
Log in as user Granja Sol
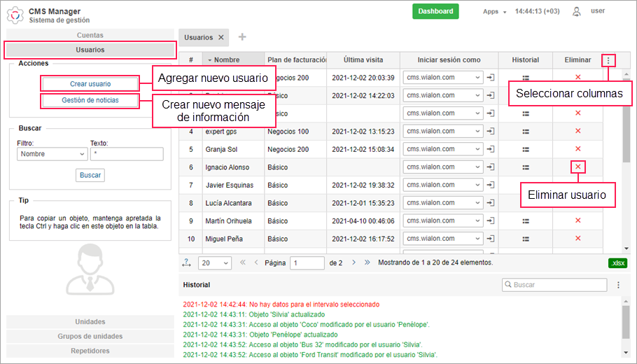click(x=491, y=149)
